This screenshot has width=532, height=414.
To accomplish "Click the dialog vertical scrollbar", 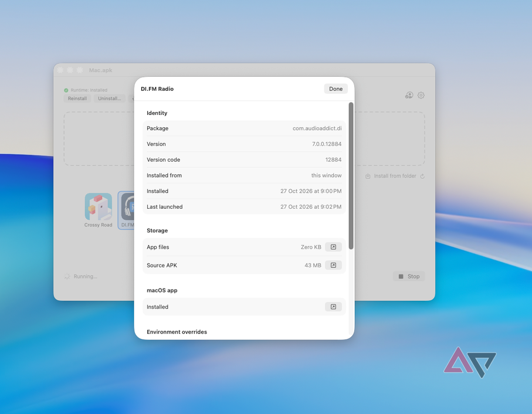I will point(351,176).
